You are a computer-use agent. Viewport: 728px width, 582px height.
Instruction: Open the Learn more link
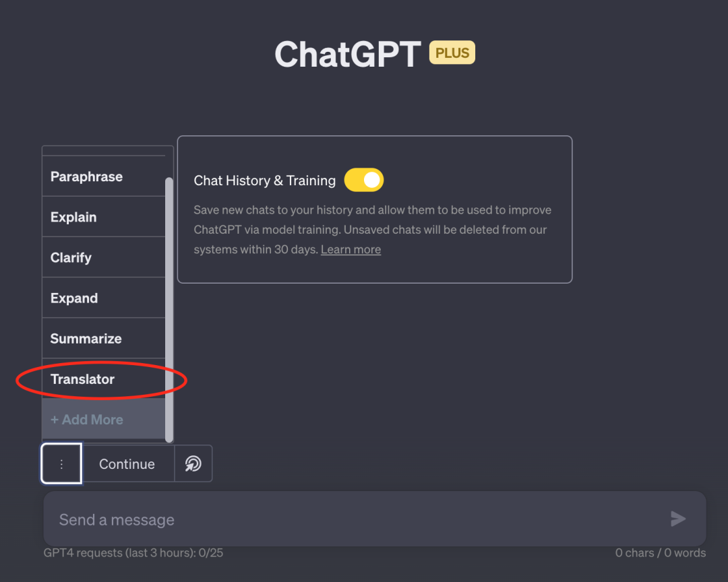(x=351, y=249)
